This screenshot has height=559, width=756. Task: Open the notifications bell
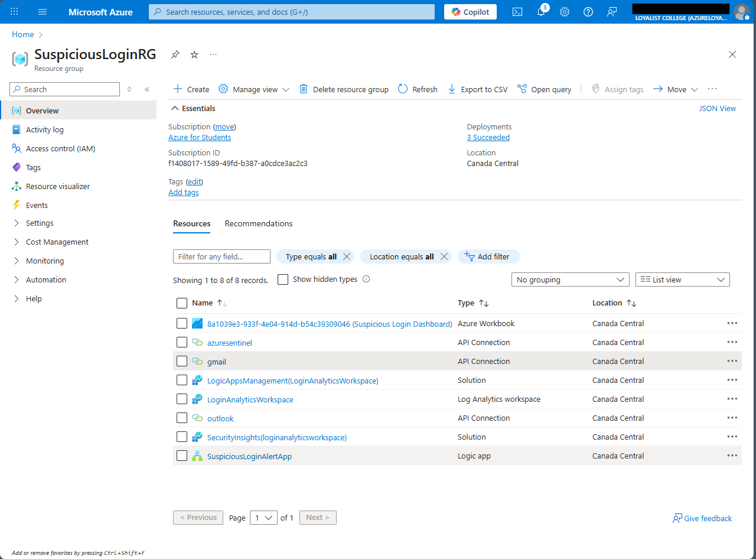click(541, 12)
